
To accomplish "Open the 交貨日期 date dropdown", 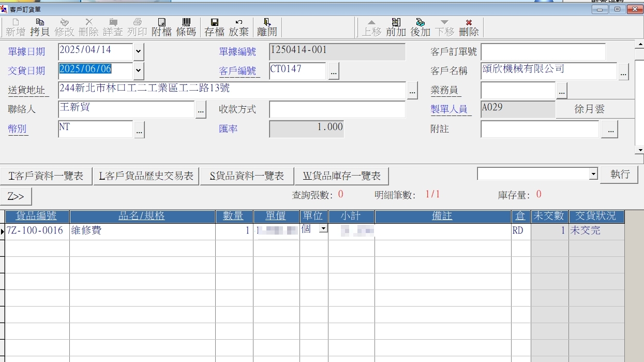I will [138, 70].
